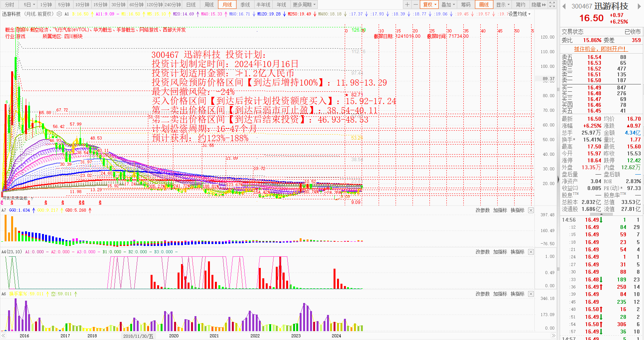
Task: Click the 卖五 16.54 order row
Action: (601, 57)
